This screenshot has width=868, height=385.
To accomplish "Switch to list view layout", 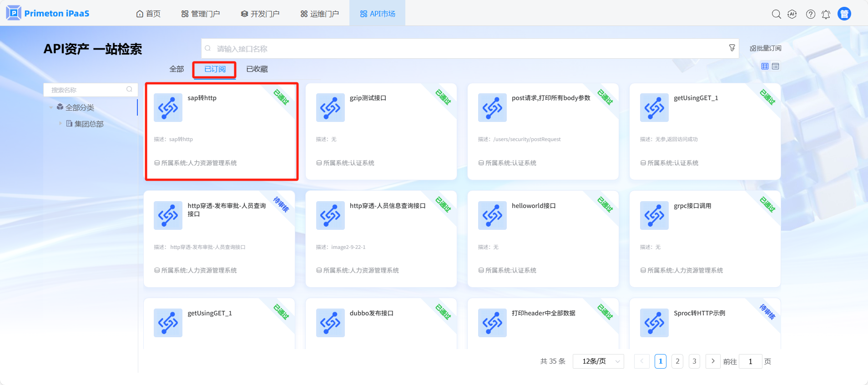I will tap(776, 66).
